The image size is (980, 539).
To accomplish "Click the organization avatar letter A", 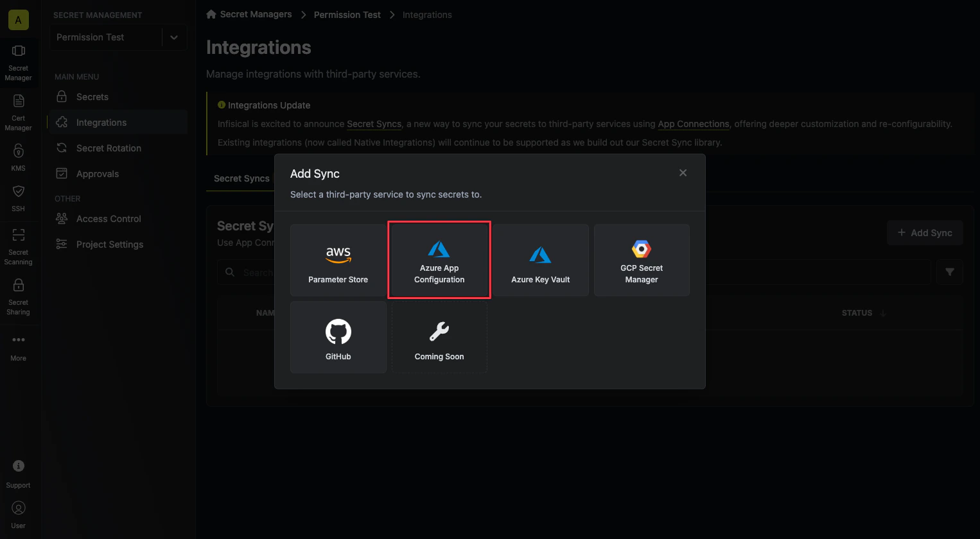I will (18, 20).
